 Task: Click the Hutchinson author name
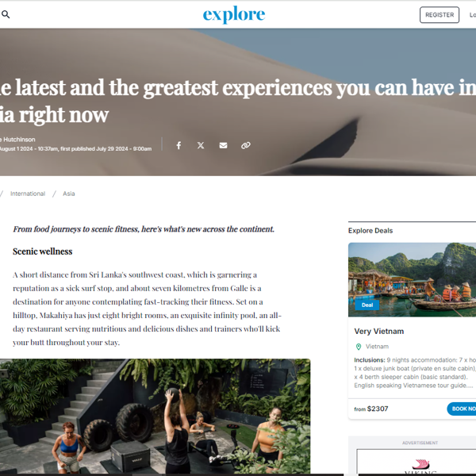[x=18, y=140]
